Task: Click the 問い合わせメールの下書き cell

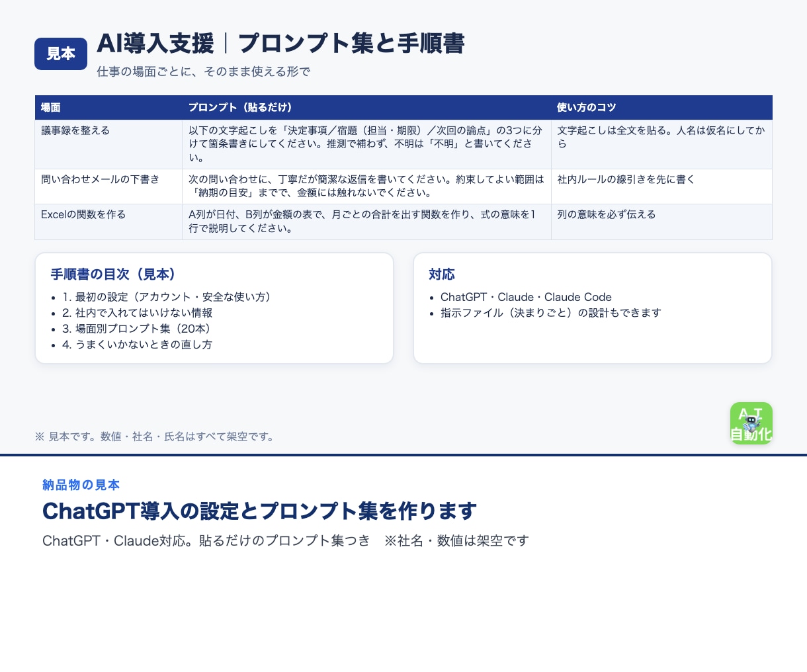Action: click(x=108, y=187)
